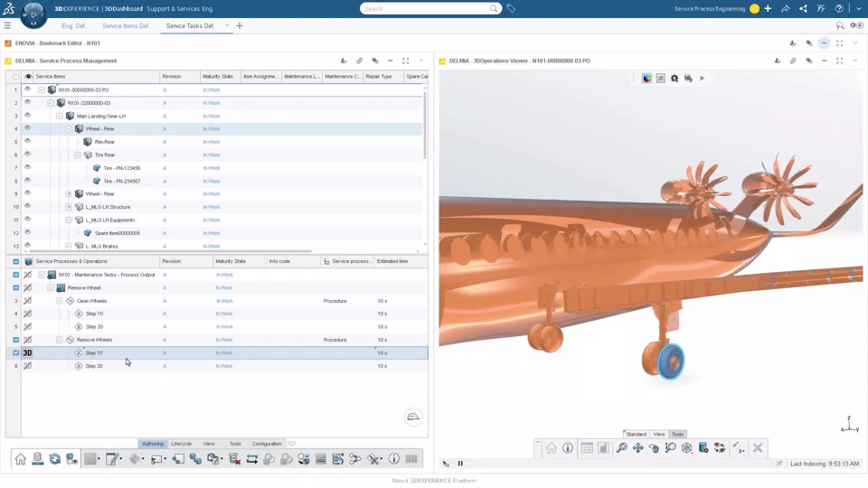Click the barcode-style columns icon at the toolbar end
The width and height of the screenshot is (868, 488).
point(411,459)
